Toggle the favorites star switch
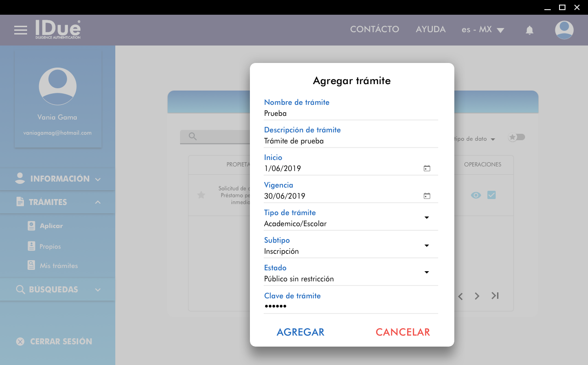Viewport: 588px width, 365px height. (x=516, y=137)
